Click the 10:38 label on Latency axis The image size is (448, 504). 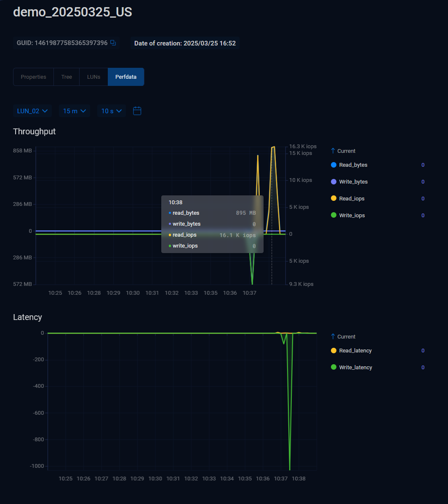299,479
